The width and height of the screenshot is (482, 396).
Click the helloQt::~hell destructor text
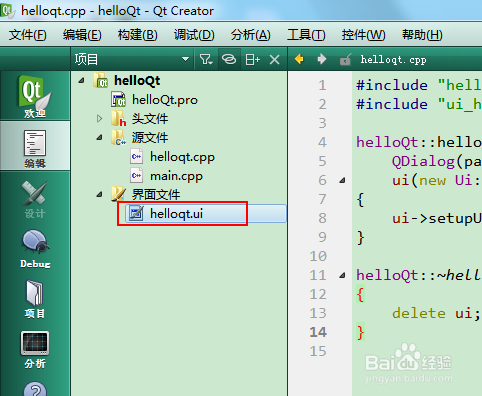tap(418, 275)
